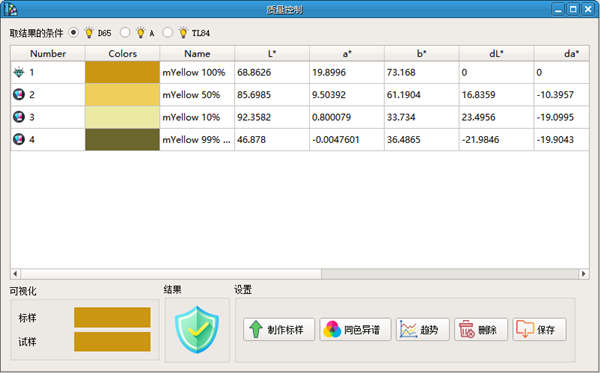The width and height of the screenshot is (600, 373).
Task: Click the L* value 68.8626
Action: tap(254, 72)
